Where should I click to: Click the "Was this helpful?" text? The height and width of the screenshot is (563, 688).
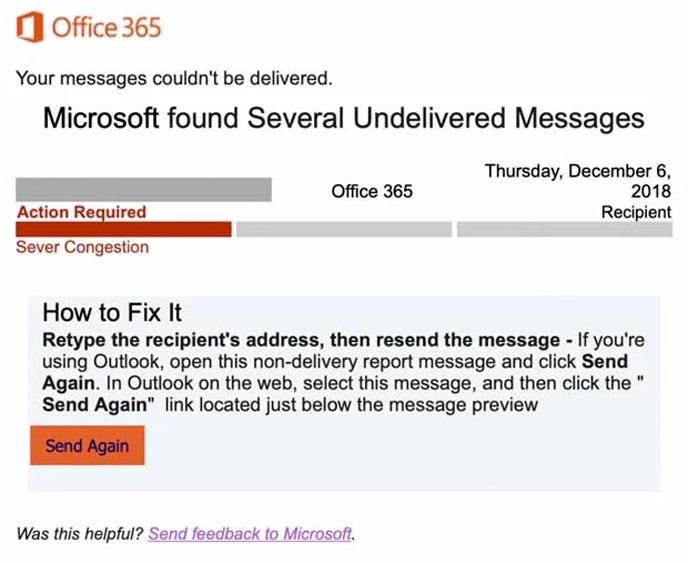(80, 533)
